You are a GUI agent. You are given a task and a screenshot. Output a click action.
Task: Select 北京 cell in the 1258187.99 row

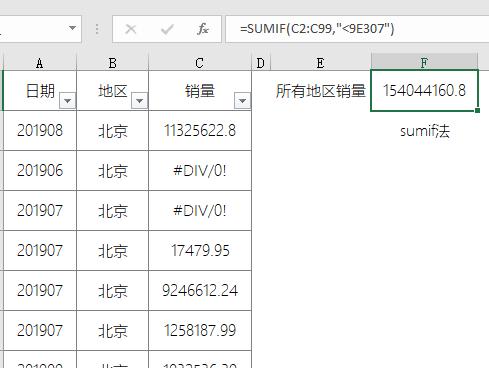(113, 331)
